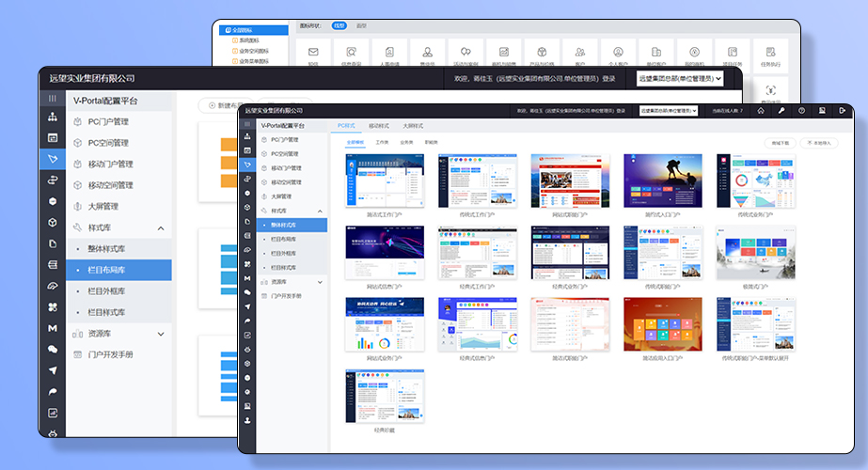Open the 简洁式工作门户 template thumbnail
The width and height of the screenshot is (868, 470).
pos(385,181)
